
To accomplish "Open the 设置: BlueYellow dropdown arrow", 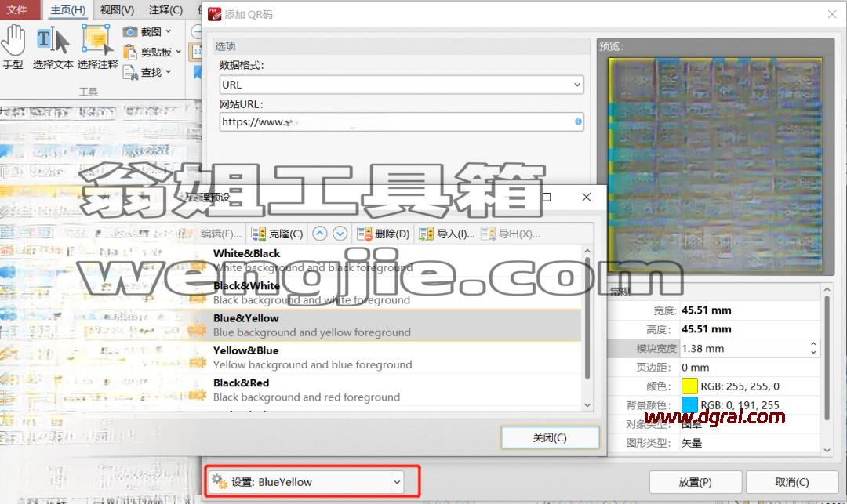I will tap(397, 482).
